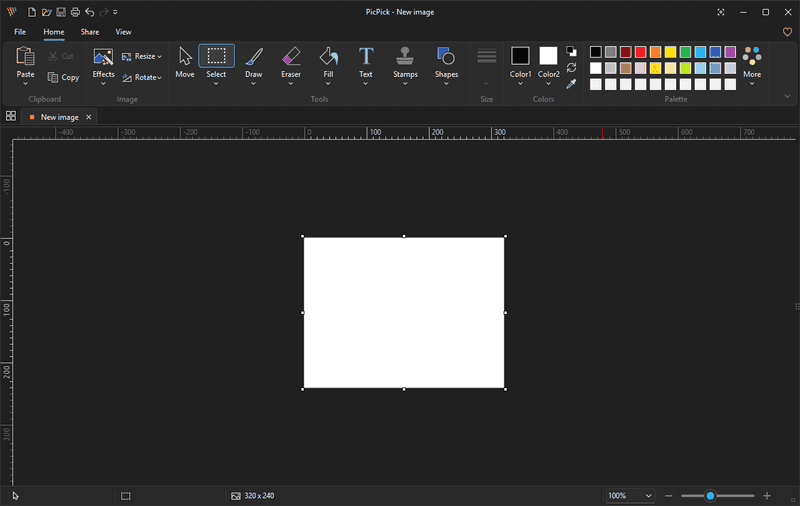Collapse the ribbon with the chevron
800x506 pixels.
tap(787, 96)
